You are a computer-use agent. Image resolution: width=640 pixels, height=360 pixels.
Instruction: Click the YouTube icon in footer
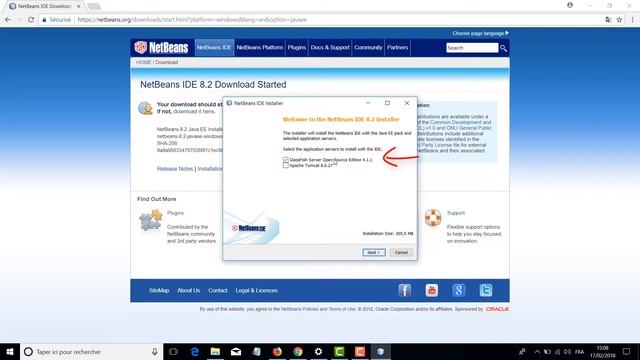point(431,290)
